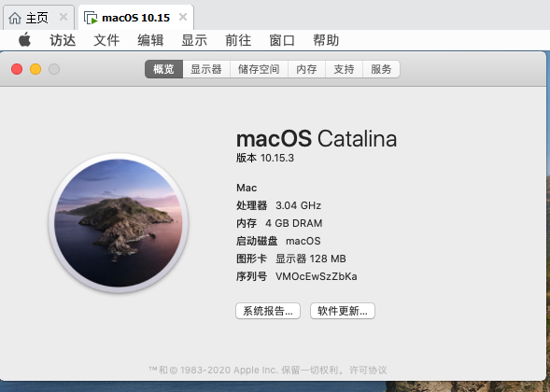This screenshot has width=550, height=392.
Task: Click the 软件更新... button
Action: pos(343,311)
